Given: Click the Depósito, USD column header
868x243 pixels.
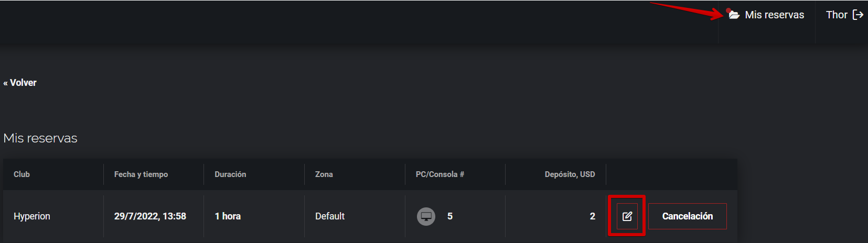Looking at the screenshot, I should [570, 174].
